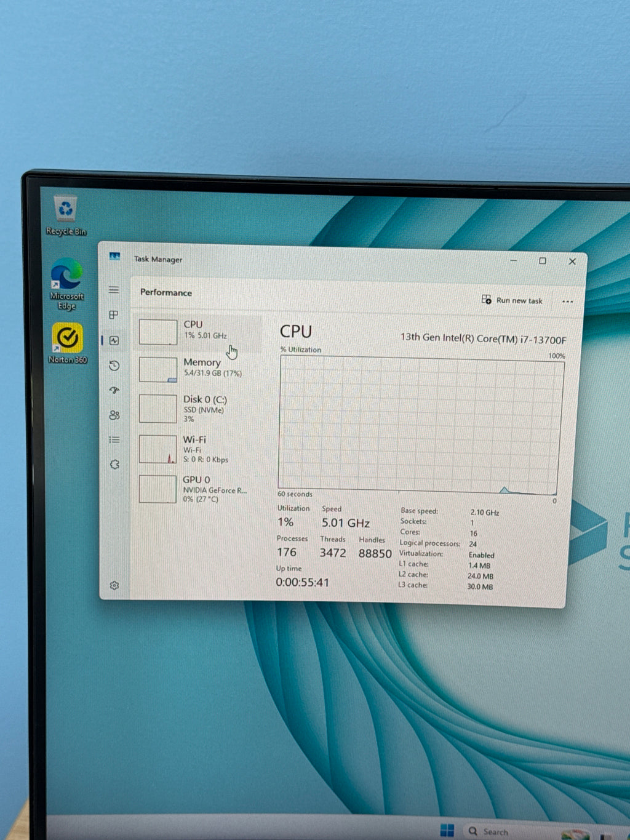Open the three-dot more options menu
The image size is (630, 840).
click(567, 302)
